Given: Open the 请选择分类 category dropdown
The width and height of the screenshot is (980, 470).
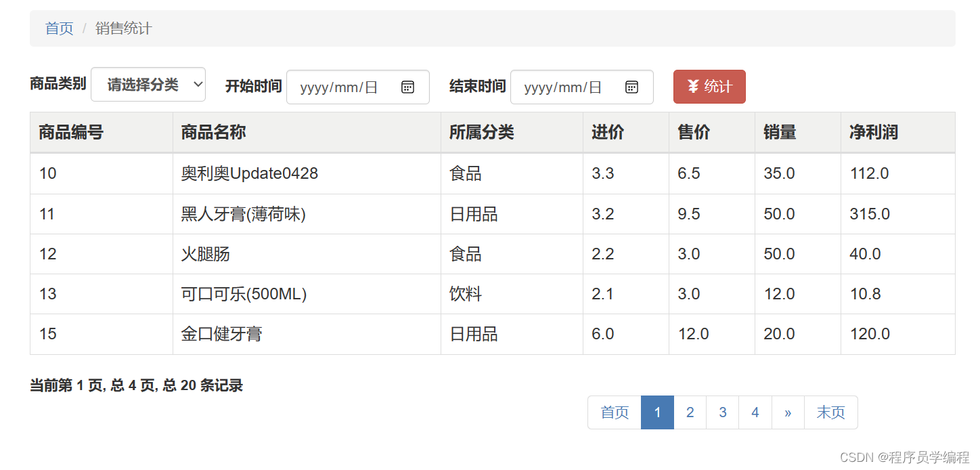Looking at the screenshot, I should (x=148, y=85).
